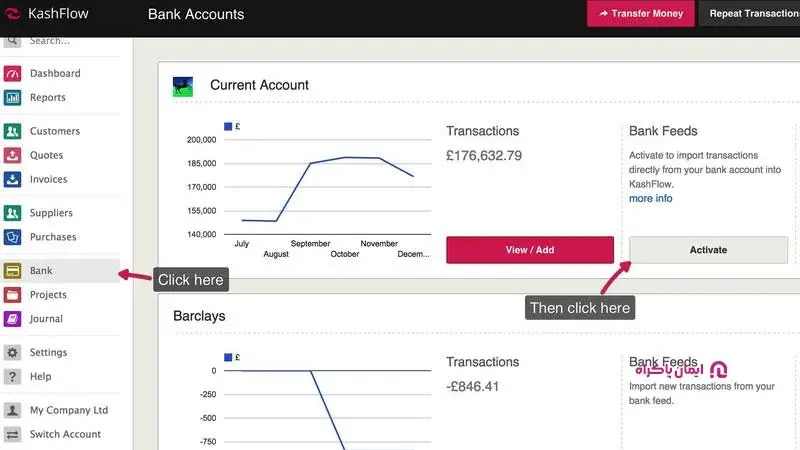Click the Reports chart icon
This screenshot has width=800, height=450.
(x=13, y=98)
